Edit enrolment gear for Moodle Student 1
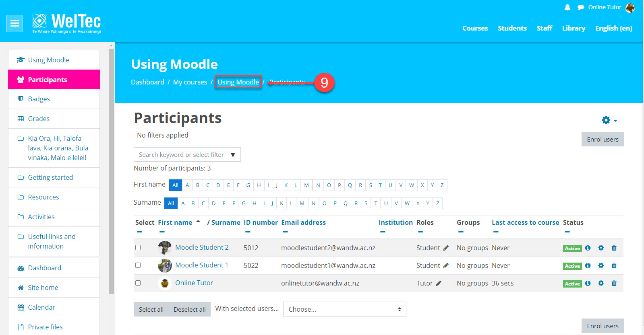The height and width of the screenshot is (335, 644). point(601,265)
